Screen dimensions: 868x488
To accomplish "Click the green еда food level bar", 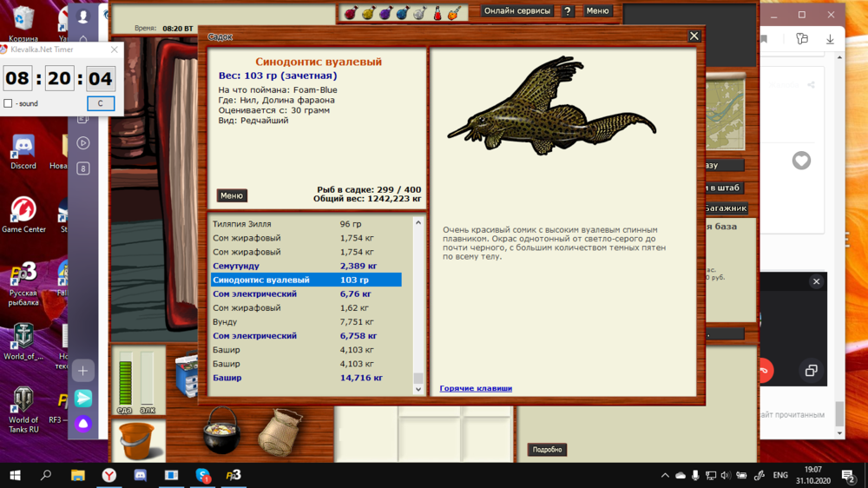I will (x=126, y=378).
